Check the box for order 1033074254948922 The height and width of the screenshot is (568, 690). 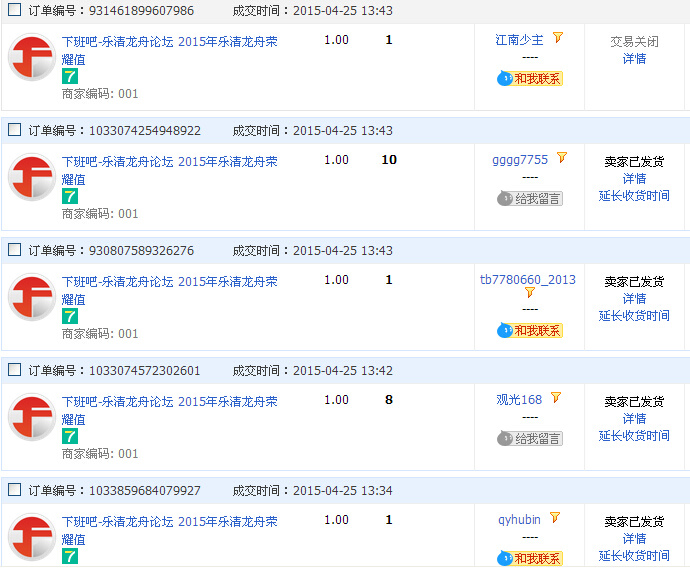point(15,130)
